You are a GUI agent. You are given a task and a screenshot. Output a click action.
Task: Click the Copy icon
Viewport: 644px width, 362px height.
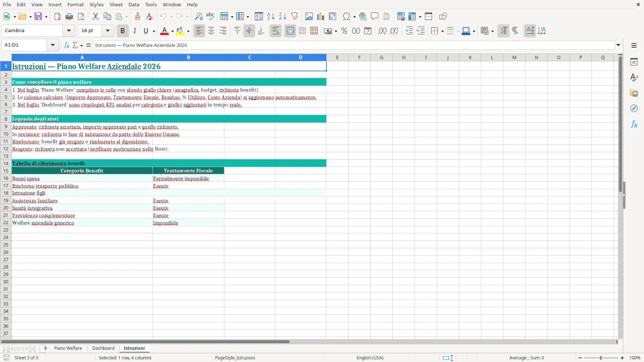[107, 17]
